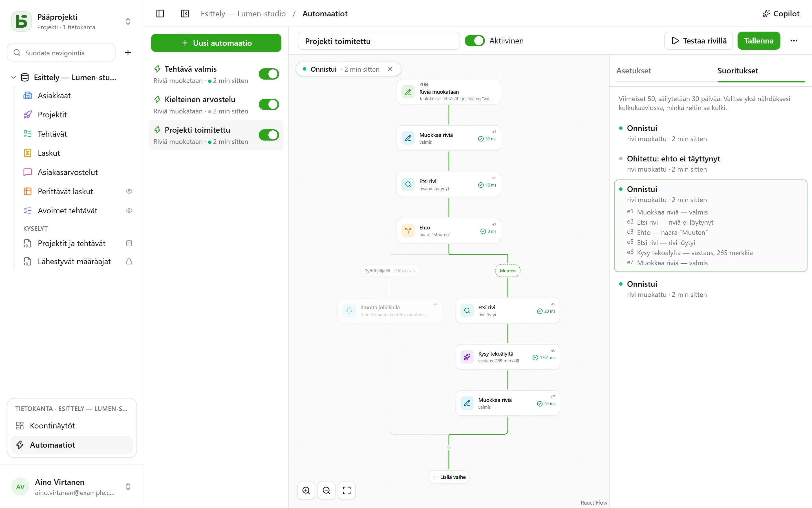Click the plus icon beside navigation filter
The height and width of the screenshot is (508, 812).
click(x=128, y=52)
